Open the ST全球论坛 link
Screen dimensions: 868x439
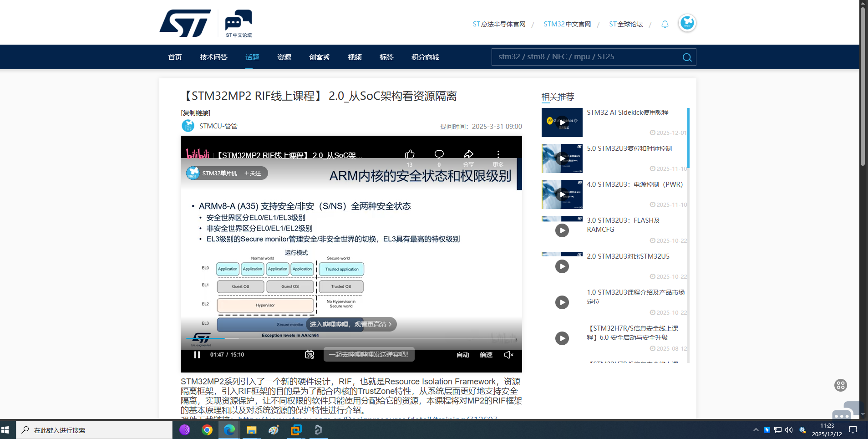[626, 24]
